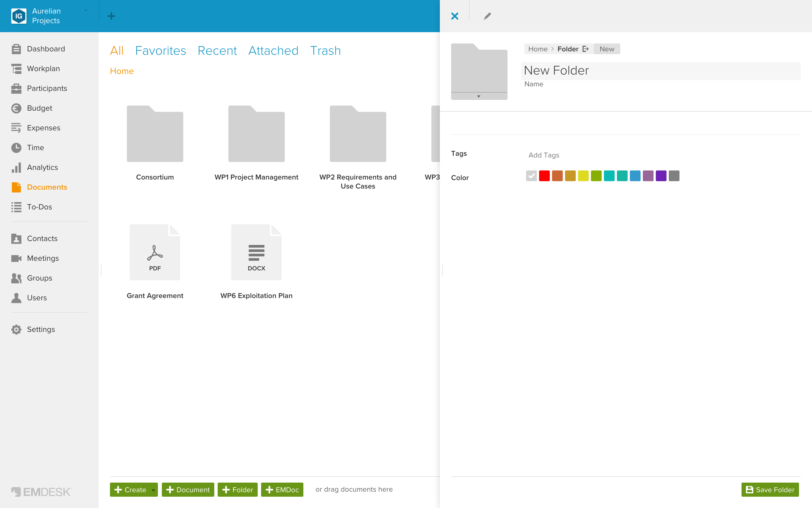Viewport: 812px width, 508px height.
Task: Click the add EMDoc button
Action: tap(282, 490)
